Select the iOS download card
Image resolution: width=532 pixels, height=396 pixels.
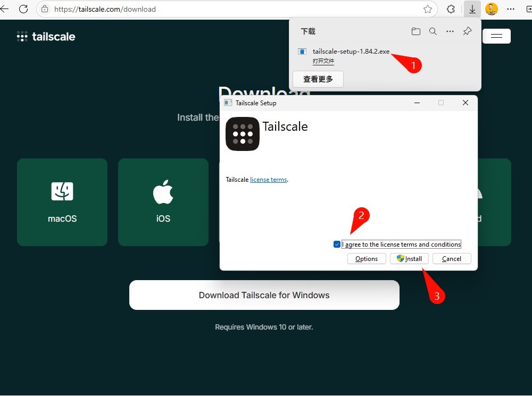163,202
